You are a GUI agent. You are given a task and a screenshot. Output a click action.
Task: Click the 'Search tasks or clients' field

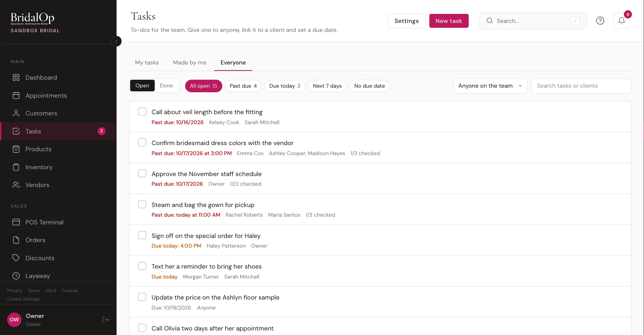click(x=581, y=86)
